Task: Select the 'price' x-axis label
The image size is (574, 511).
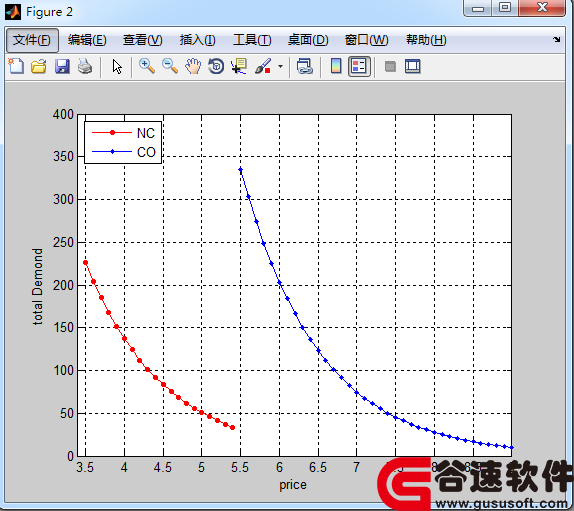Action: [293, 485]
